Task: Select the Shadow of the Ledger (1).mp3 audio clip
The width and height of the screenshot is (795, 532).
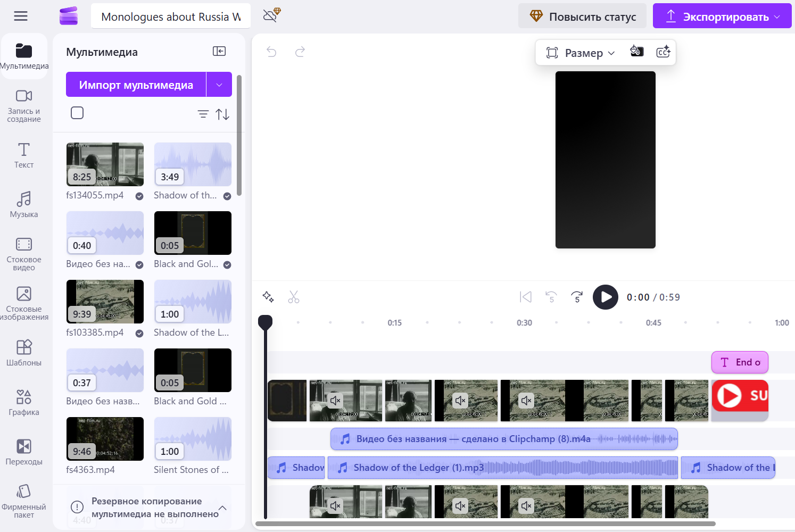Action: (503, 468)
